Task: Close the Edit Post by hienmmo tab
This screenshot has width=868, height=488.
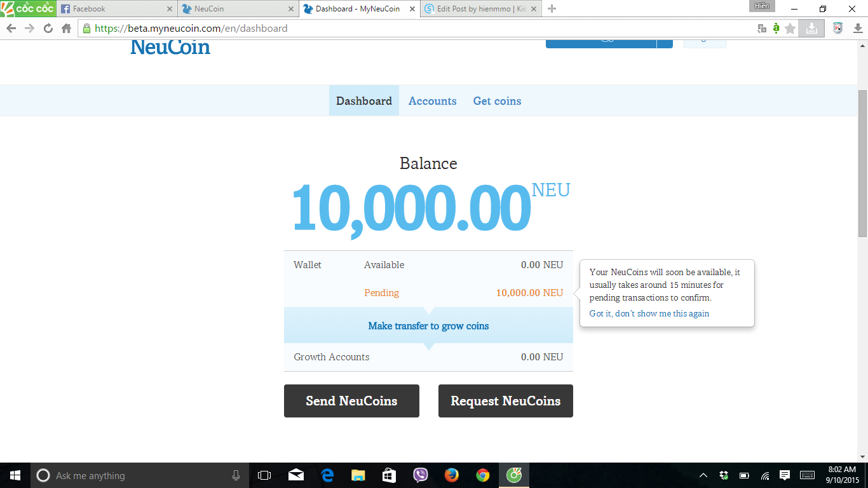Action: point(533,9)
